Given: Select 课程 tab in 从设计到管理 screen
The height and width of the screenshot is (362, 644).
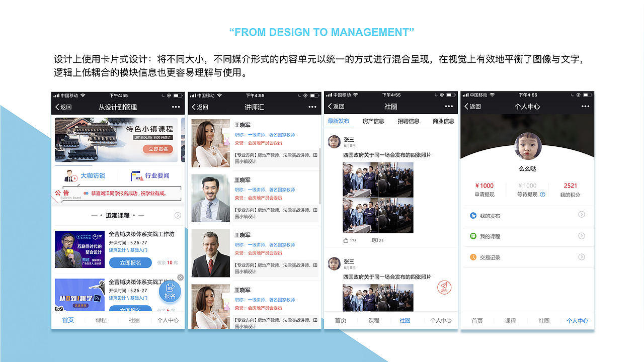Looking at the screenshot, I should (x=101, y=320).
